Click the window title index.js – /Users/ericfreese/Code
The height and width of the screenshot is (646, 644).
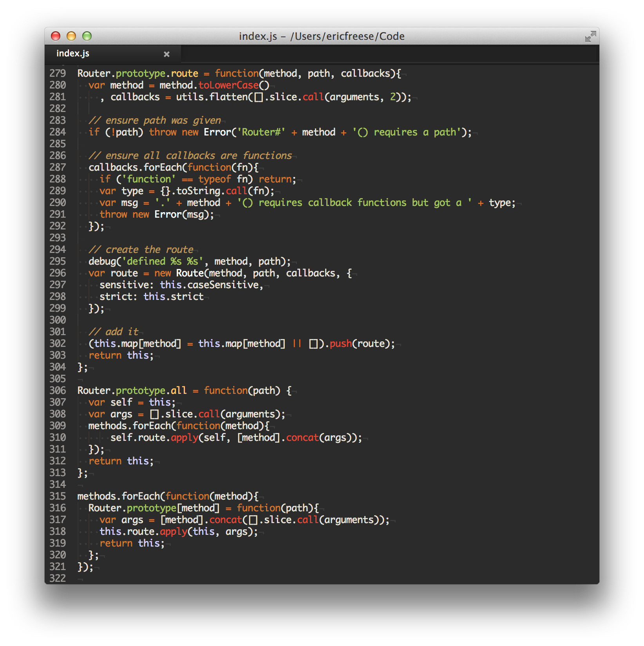click(322, 36)
